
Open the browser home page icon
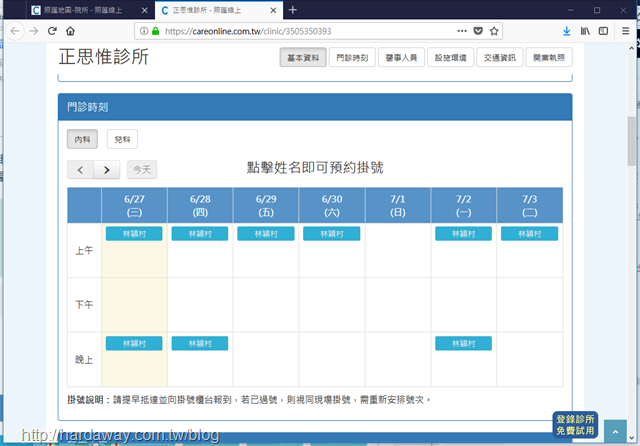pyautogui.click(x=70, y=31)
